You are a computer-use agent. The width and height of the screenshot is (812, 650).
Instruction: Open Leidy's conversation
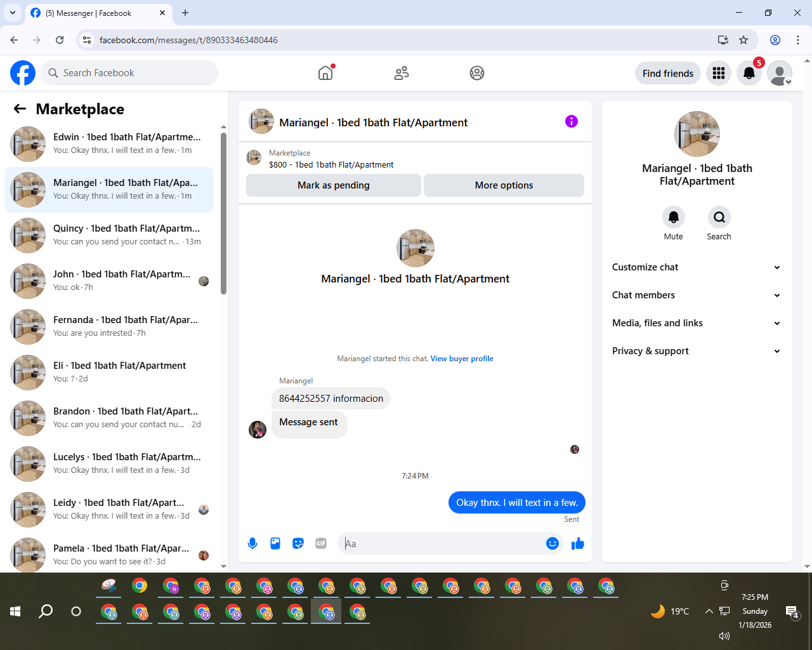click(109, 510)
